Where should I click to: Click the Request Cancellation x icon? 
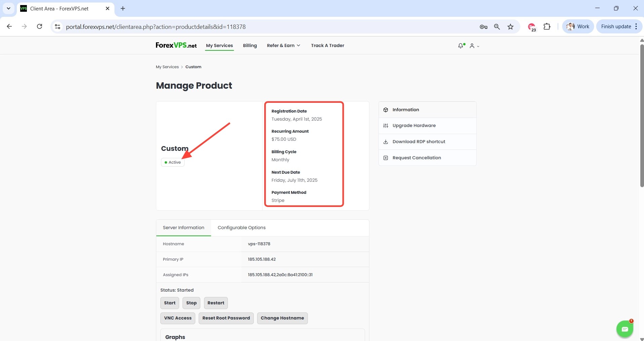tap(386, 158)
